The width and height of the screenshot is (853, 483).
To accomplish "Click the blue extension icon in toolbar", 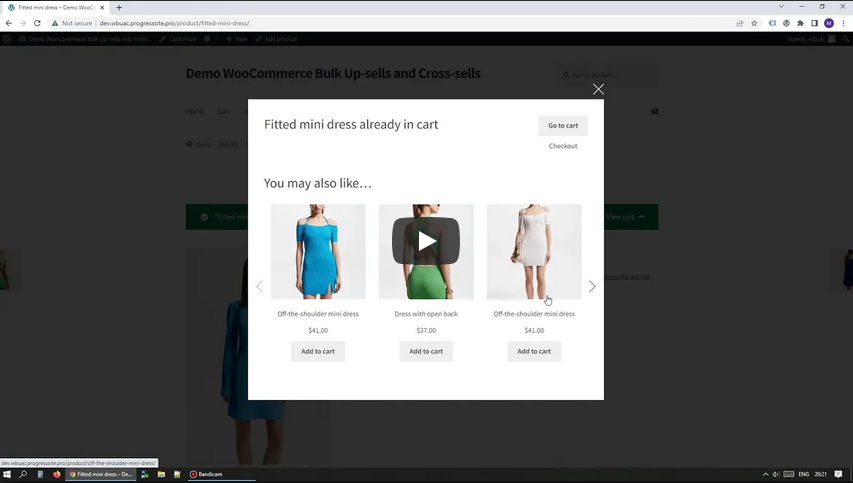I will [772, 23].
